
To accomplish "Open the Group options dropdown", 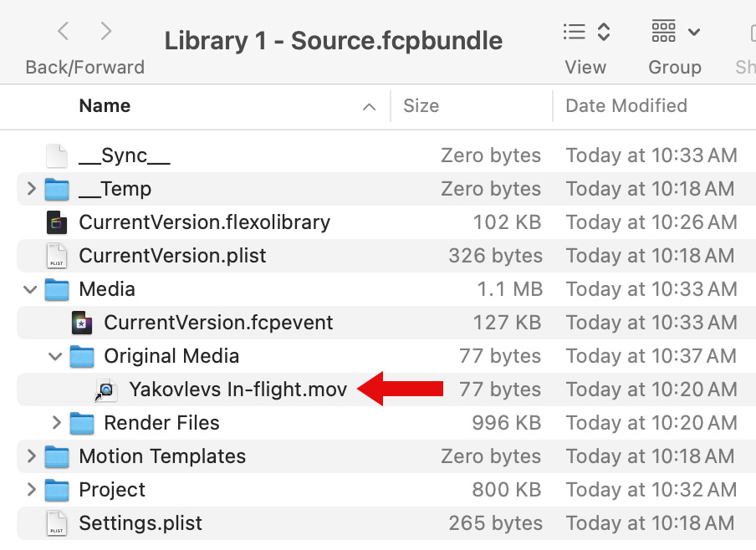I will (675, 33).
